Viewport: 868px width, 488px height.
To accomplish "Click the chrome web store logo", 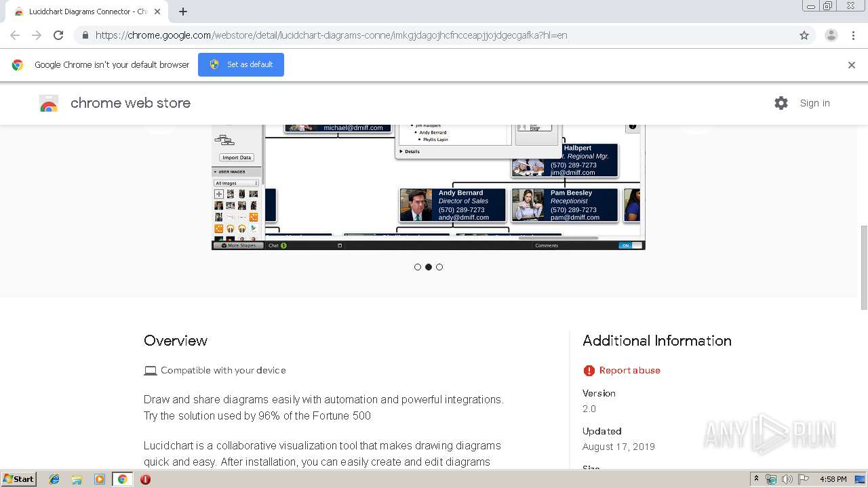I will pos(49,103).
